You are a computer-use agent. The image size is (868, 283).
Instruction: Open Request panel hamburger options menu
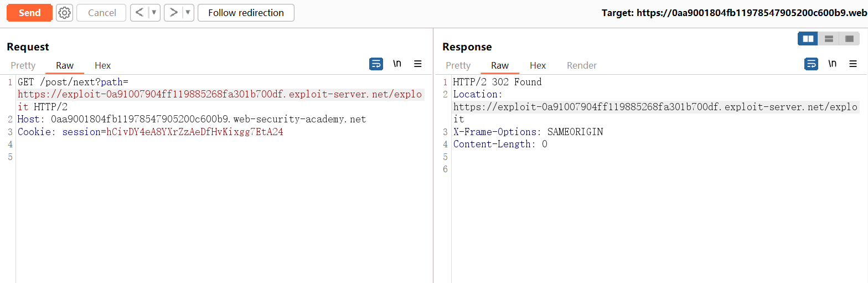[x=418, y=64]
